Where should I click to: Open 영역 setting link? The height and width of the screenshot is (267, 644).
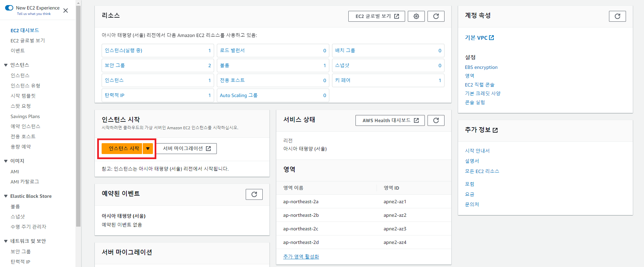470,76
